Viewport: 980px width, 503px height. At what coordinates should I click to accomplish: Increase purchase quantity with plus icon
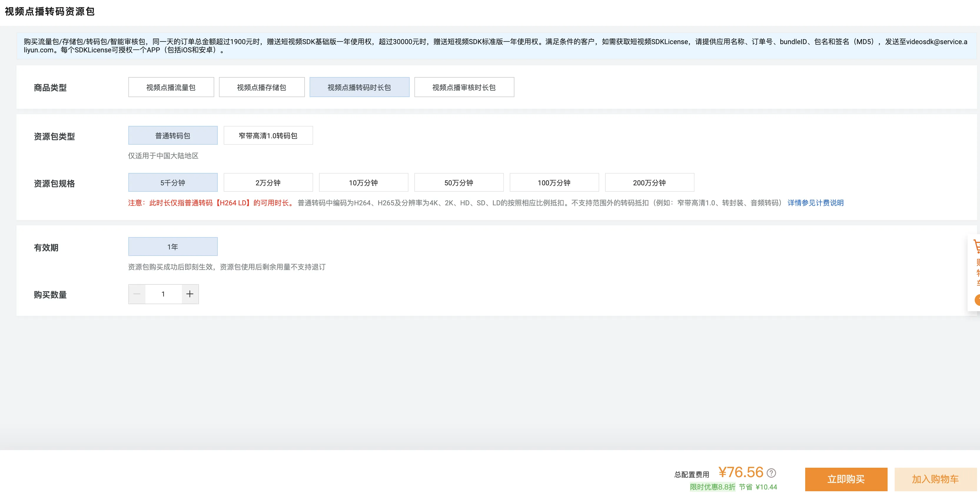tap(190, 294)
